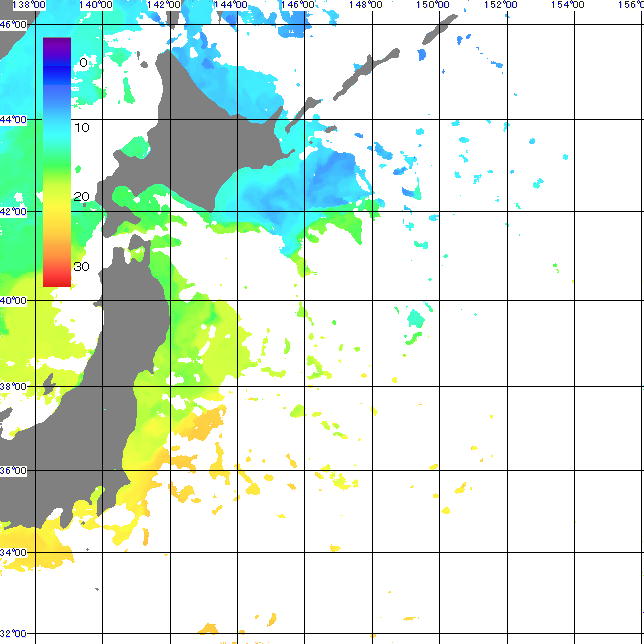Click the 36°00 latitude label

[x=12, y=470]
